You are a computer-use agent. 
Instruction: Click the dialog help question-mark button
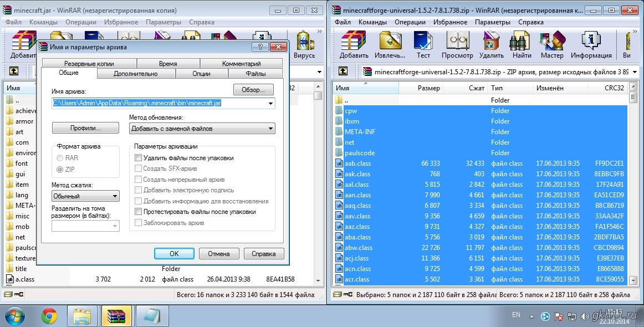click(260, 47)
